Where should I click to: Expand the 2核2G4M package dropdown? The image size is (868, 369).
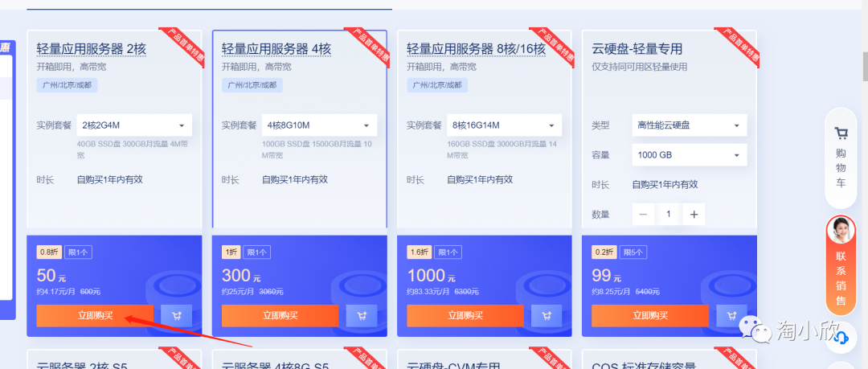[134, 125]
